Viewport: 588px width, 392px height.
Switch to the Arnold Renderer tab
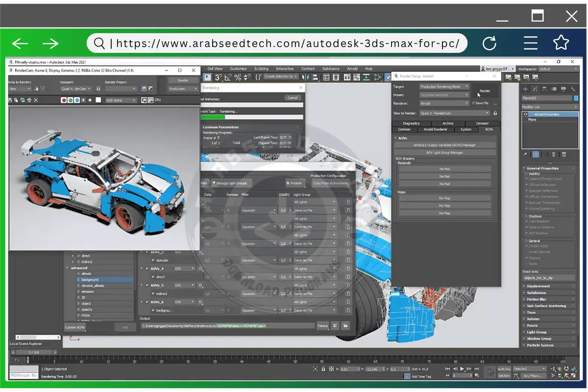pos(436,129)
